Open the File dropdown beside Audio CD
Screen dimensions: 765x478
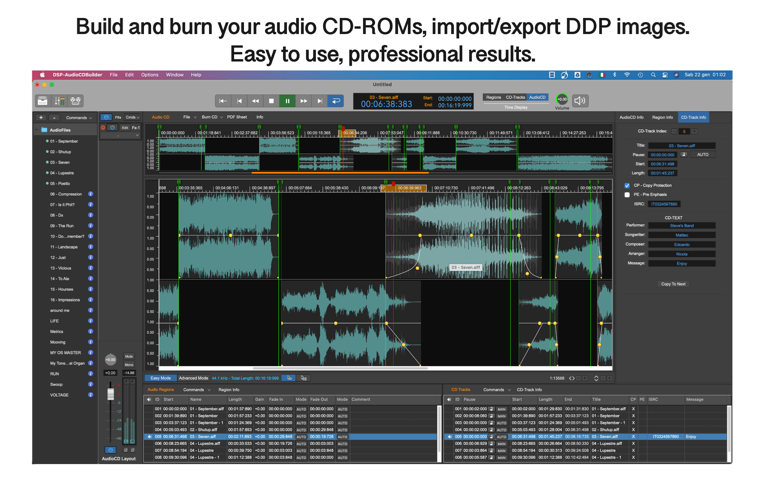click(187, 117)
